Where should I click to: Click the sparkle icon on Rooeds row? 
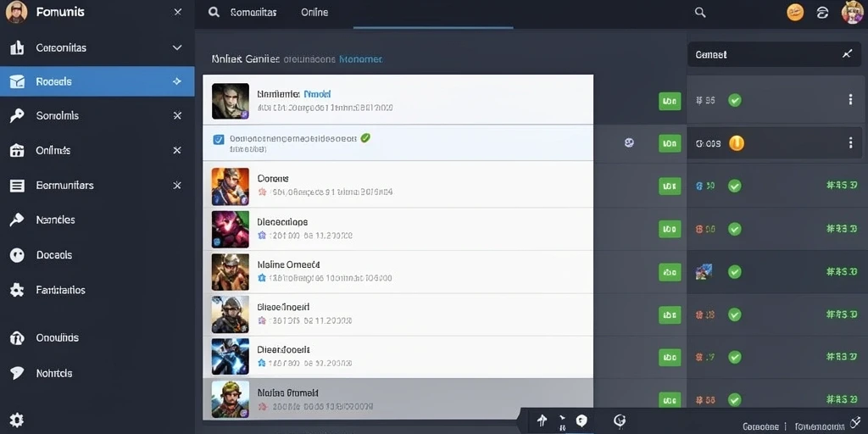coord(177,81)
